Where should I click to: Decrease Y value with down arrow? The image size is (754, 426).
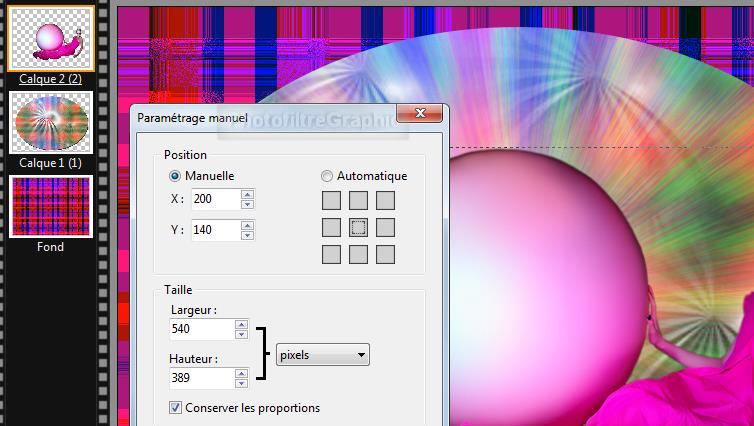pyautogui.click(x=247, y=236)
